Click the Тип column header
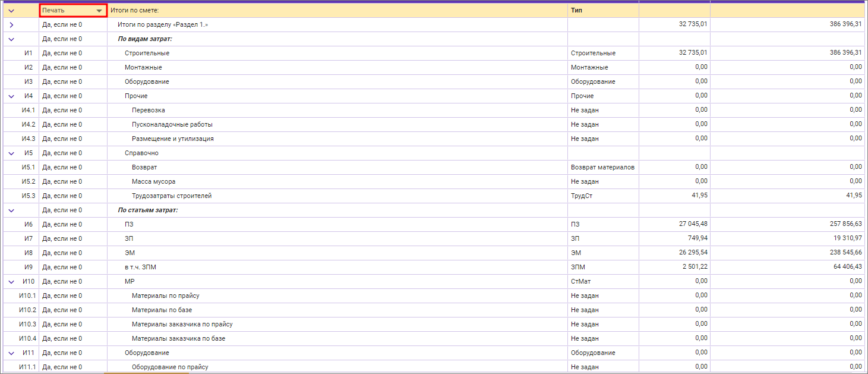 pos(576,11)
